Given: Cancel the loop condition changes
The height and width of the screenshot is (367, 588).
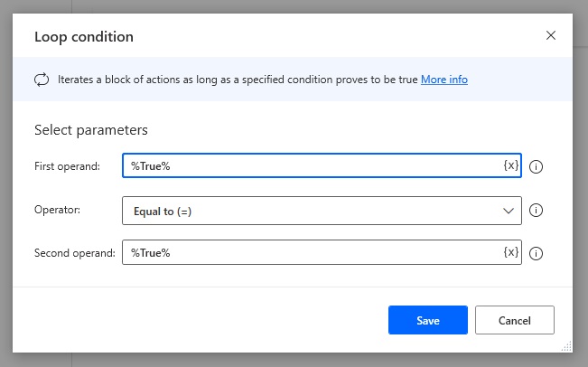Looking at the screenshot, I should [x=515, y=320].
